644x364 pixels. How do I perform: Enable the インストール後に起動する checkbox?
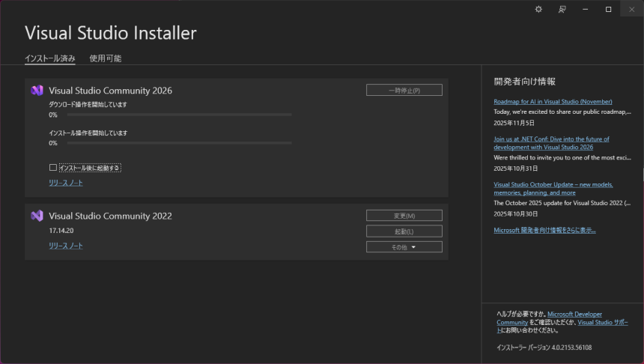[x=53, y=168]
